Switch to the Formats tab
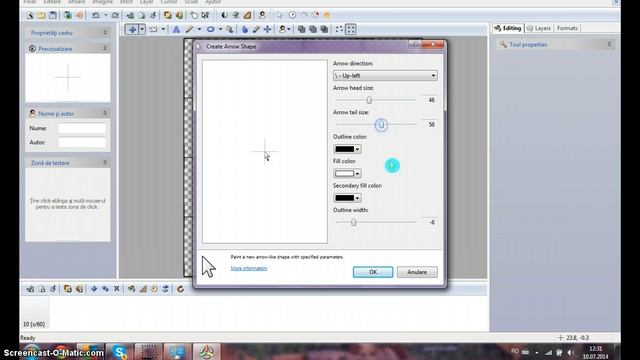The width and height of the screenshot is (640, 360). [567, 28]
